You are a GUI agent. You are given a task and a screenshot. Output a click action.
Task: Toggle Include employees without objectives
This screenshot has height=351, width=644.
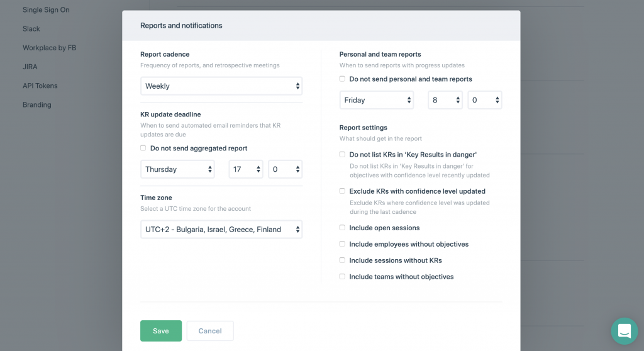click(342, 244)
